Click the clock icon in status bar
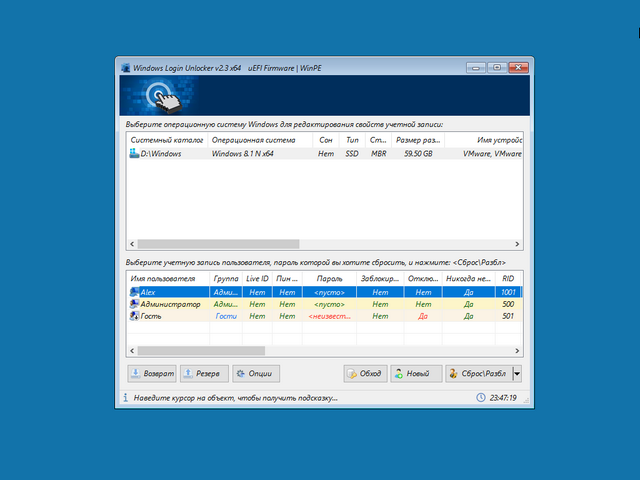The width and height of the screenshot is (640, 480). tap(481, 398)
